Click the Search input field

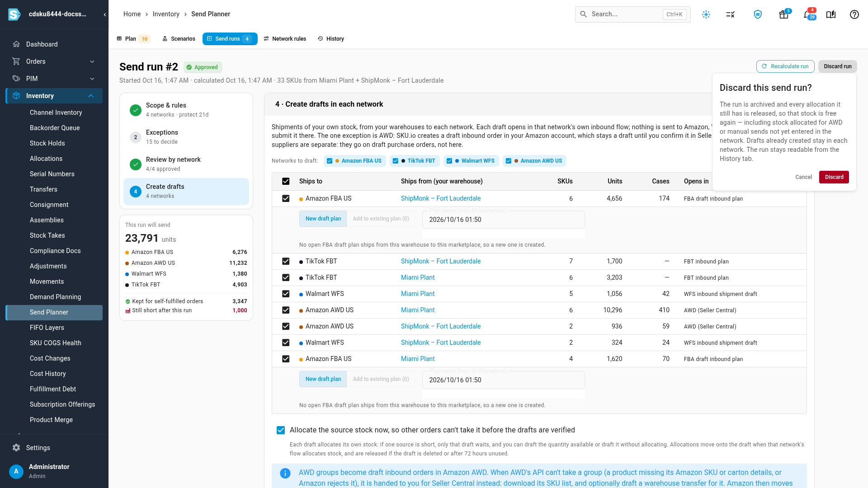tap(633, 14)
